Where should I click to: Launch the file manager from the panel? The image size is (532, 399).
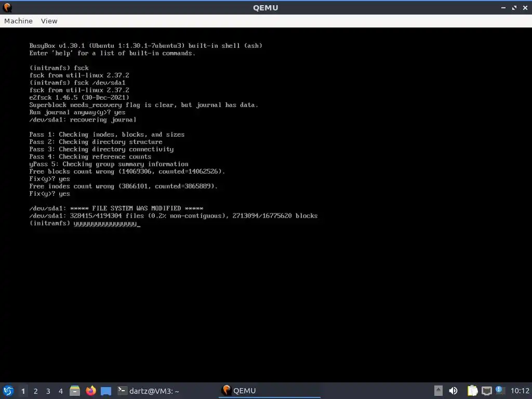75,391
